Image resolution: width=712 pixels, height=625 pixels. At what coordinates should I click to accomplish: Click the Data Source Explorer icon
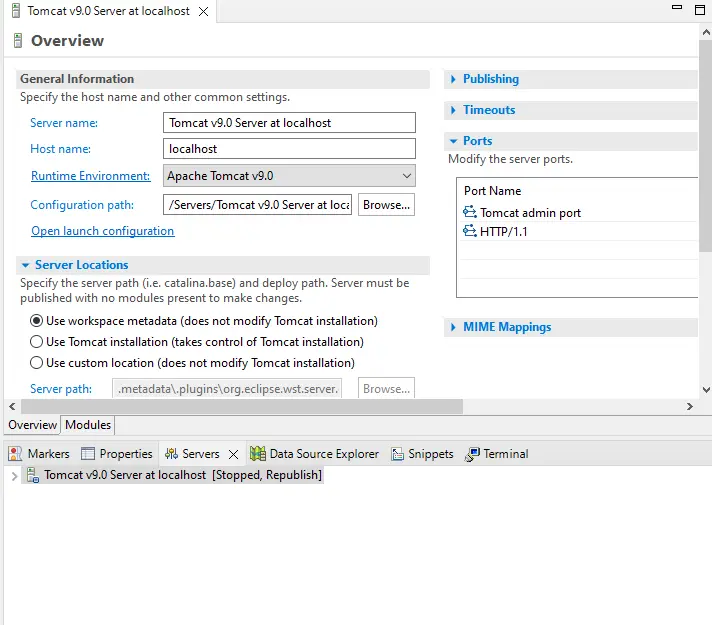click(x=258, y=453)
